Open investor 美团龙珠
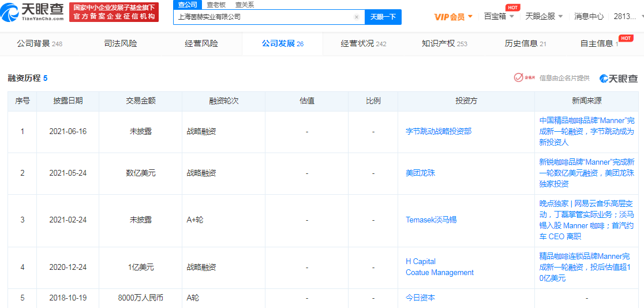The height and width of the screenshot is (308, 644). (x=420, y=173)
